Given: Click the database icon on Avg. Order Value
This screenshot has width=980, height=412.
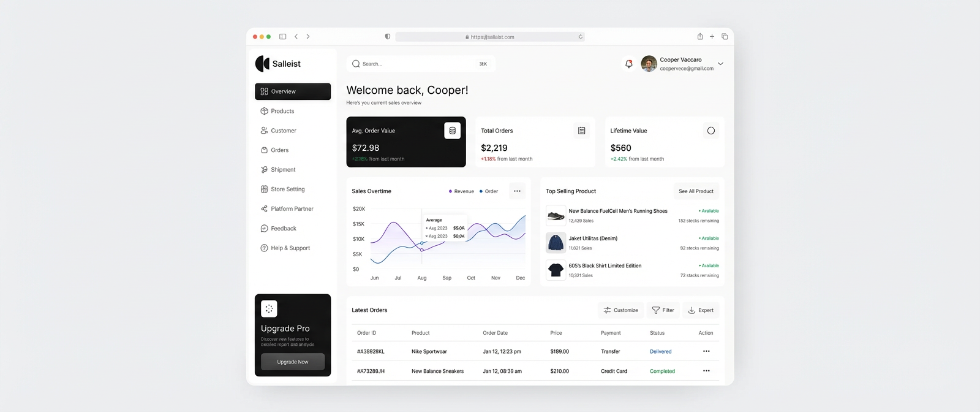Looking at the screenshot, I should 452,131.
